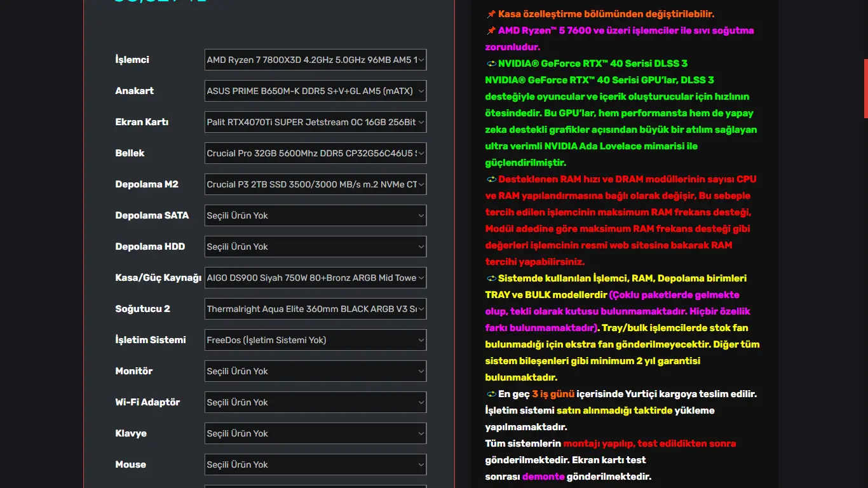The width and height of the screenshot is (868, 488).
Task: Expand the Kasa/Güç Kaynağı dropdown
Action: pyautogui.click(x=315, y=278)
